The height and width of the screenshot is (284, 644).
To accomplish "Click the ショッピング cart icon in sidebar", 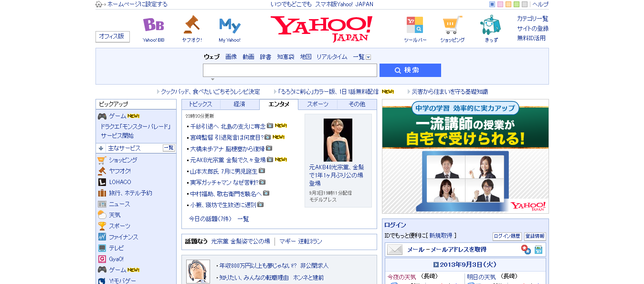I will (102, 160).
